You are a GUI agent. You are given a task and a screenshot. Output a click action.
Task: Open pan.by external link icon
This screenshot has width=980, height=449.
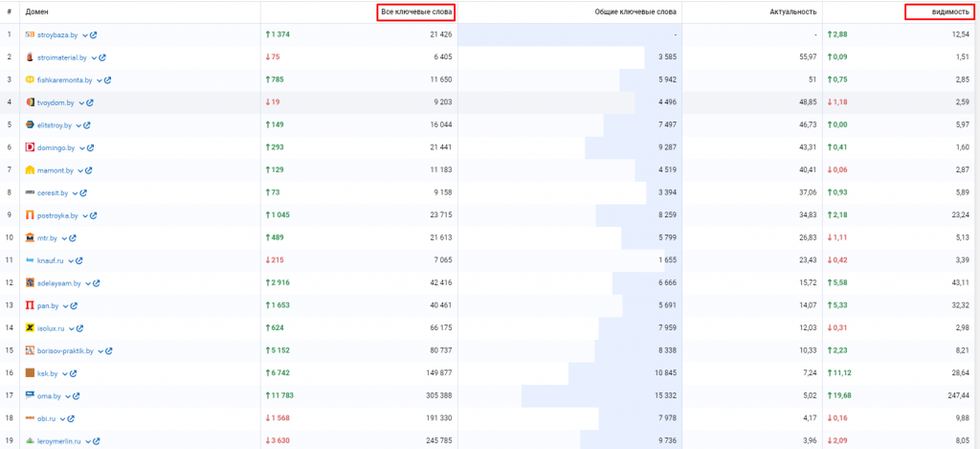point(75,305)
